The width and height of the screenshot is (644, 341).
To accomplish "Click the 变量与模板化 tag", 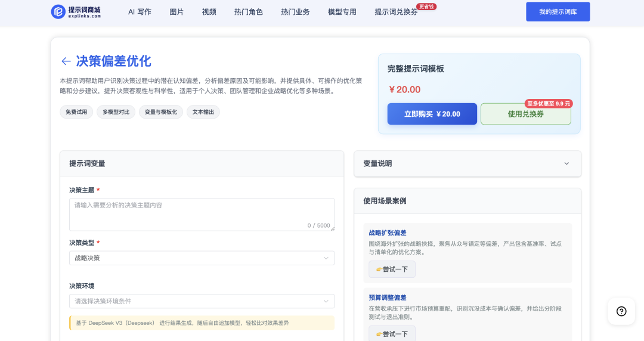I will pyautogui.click(x=161, y=112).
